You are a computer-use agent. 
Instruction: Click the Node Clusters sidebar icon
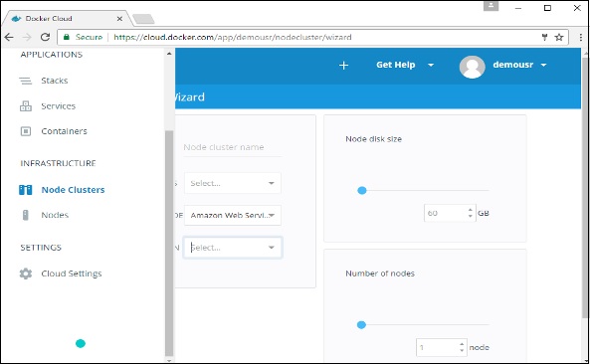pyautogui.click(x=26, y=190)
